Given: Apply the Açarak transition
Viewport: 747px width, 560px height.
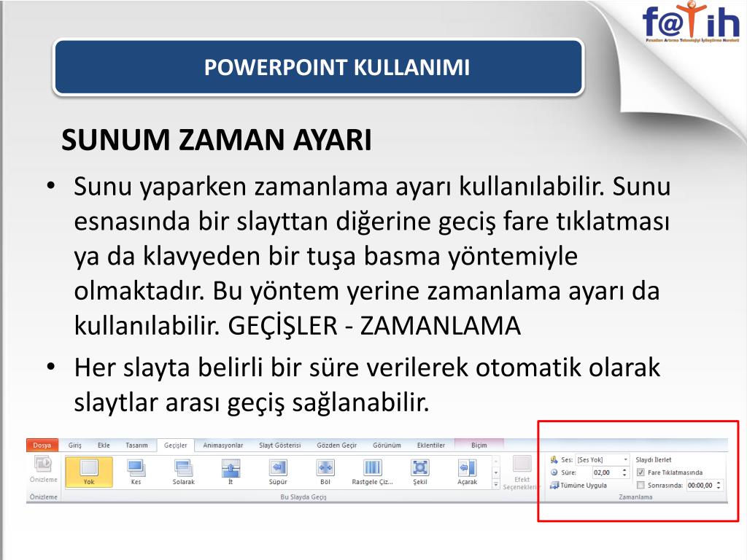Looking at the screenshot, I should click(467, 472).
